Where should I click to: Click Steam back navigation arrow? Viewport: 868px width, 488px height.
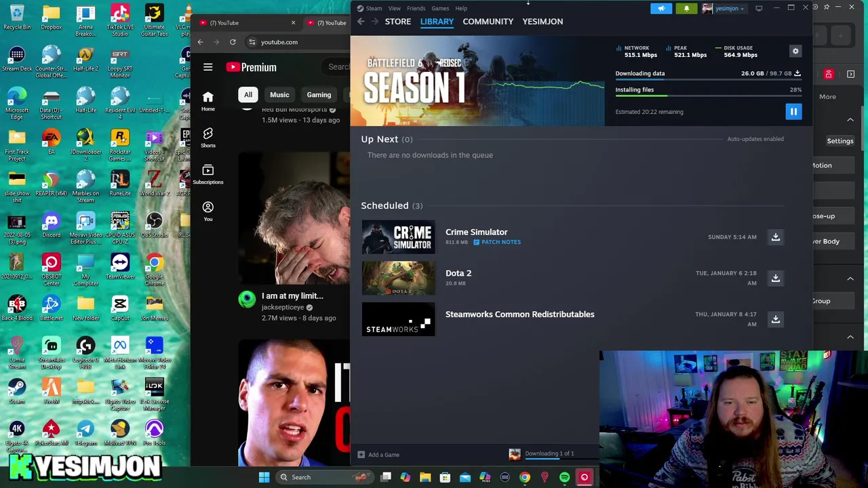pos(361,22)
